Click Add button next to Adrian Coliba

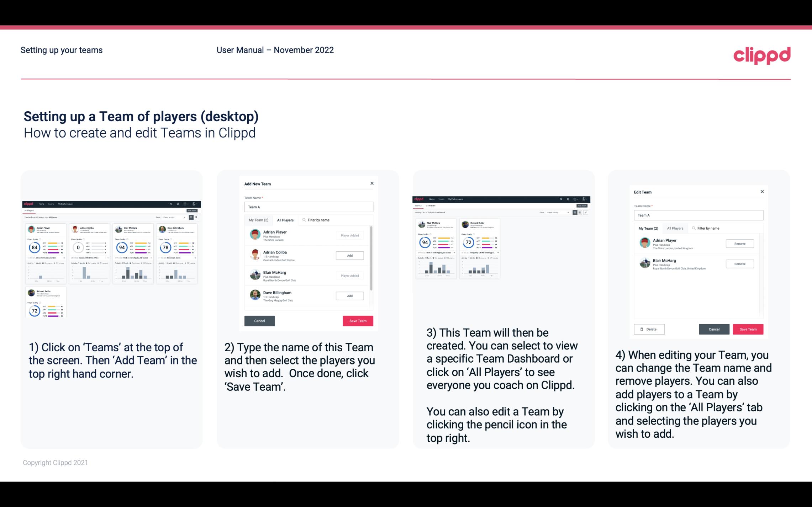tap(349, 255)
